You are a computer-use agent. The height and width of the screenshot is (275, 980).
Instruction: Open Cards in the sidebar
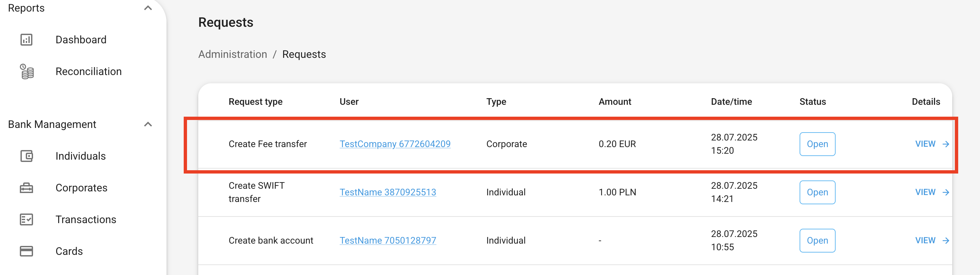[69, 251]
